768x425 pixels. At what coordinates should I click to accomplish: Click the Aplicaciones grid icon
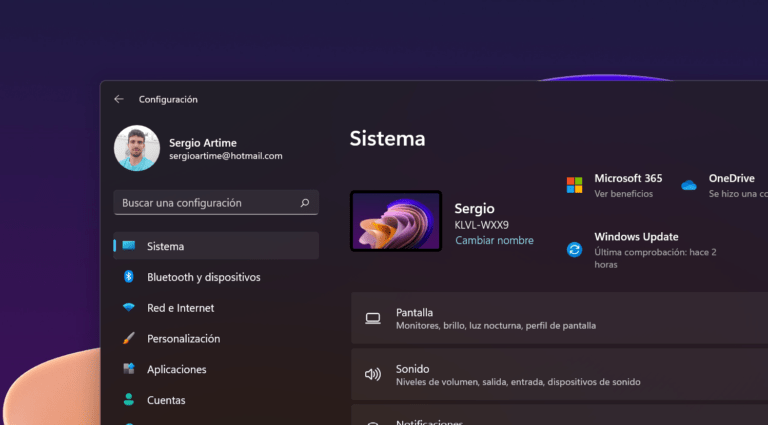tap(129, 369)
